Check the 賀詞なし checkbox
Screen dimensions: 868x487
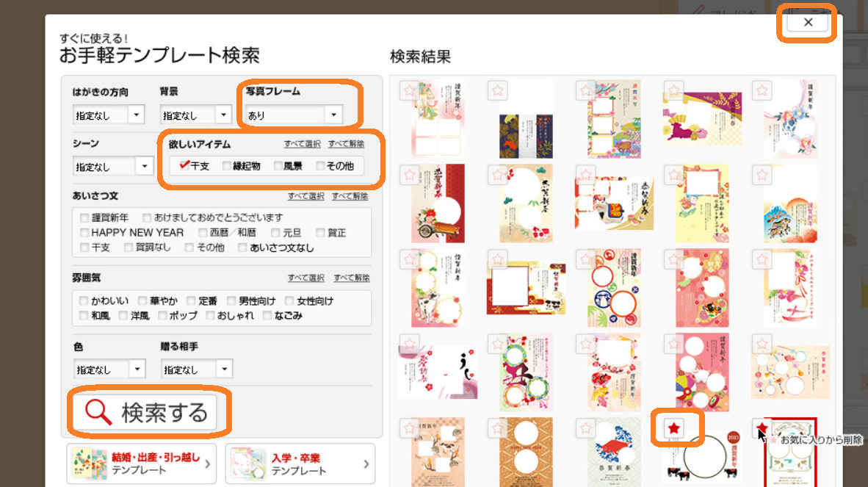coord(129,248)
